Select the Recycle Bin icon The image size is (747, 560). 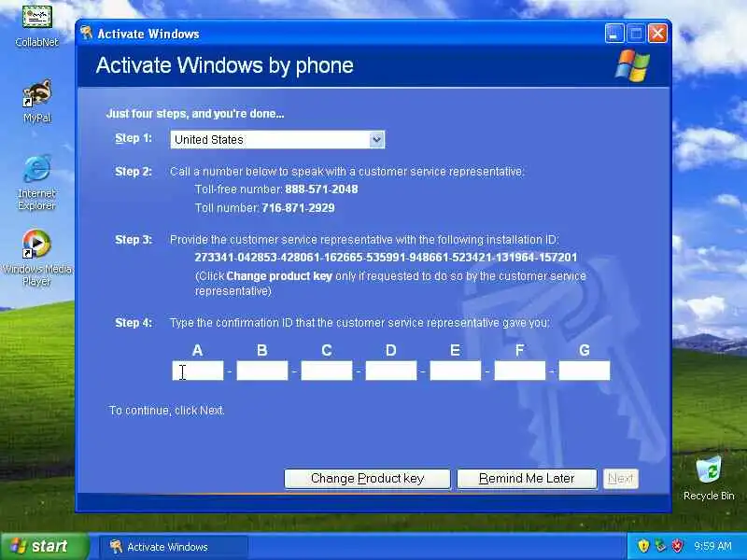[x=709, y=478]
